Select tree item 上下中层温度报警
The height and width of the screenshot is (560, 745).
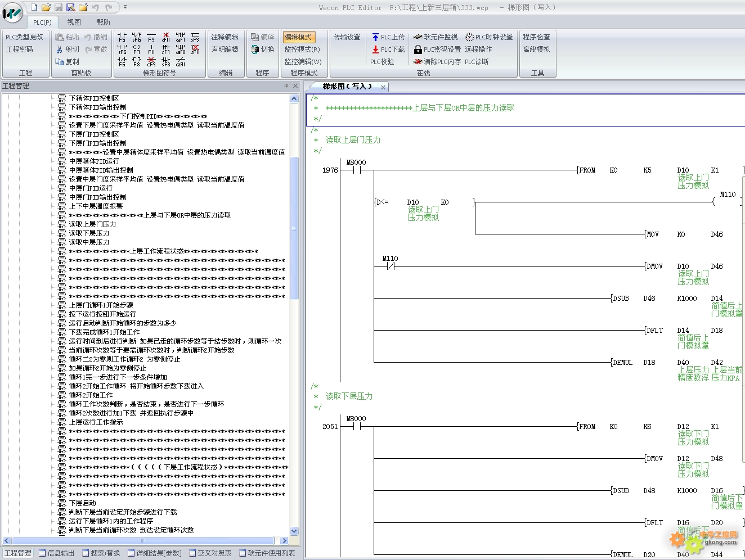96,206
